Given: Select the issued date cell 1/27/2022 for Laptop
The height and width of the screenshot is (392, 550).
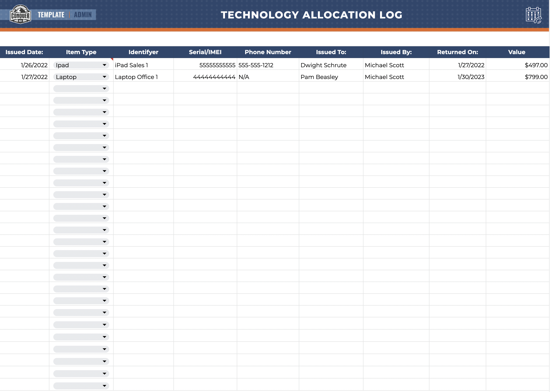Looking at the screenshot, I should (25, 76).
